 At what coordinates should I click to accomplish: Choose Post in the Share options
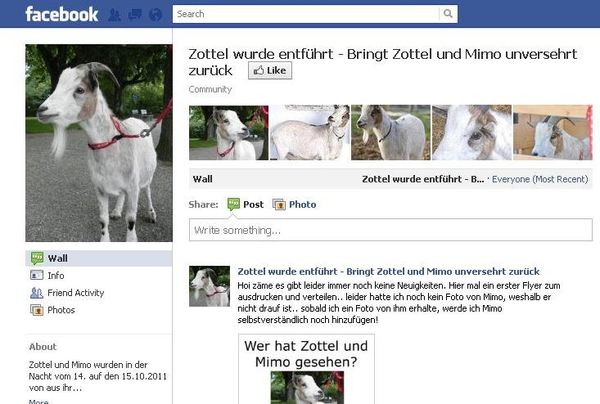(246, 204)
